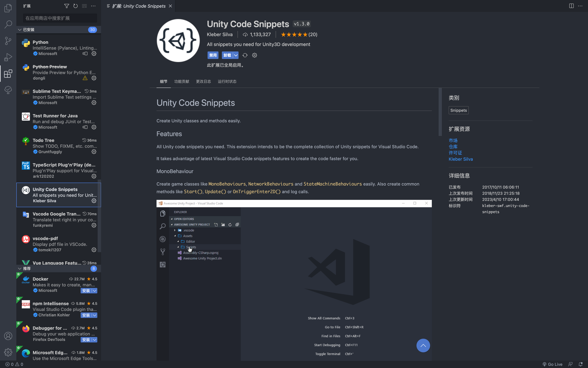Click the extension search input field
The width and height of the screenshot is (588, 368).
click(x=60, y=18)
